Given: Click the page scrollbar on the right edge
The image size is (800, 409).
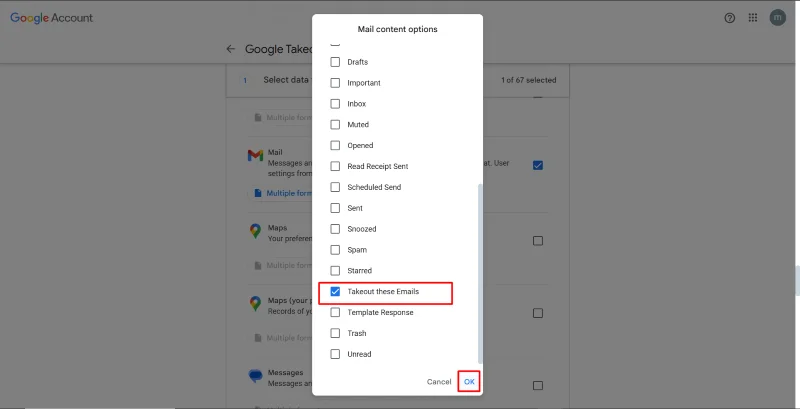Looking at the screenshot, I should pos(797,280).
